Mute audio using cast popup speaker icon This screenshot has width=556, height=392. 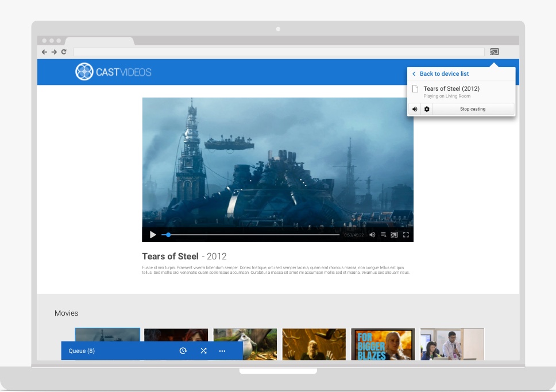tap(415, 109)
